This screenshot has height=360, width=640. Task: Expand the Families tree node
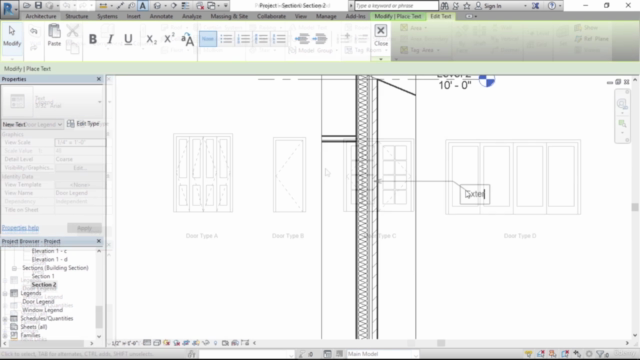5,335
